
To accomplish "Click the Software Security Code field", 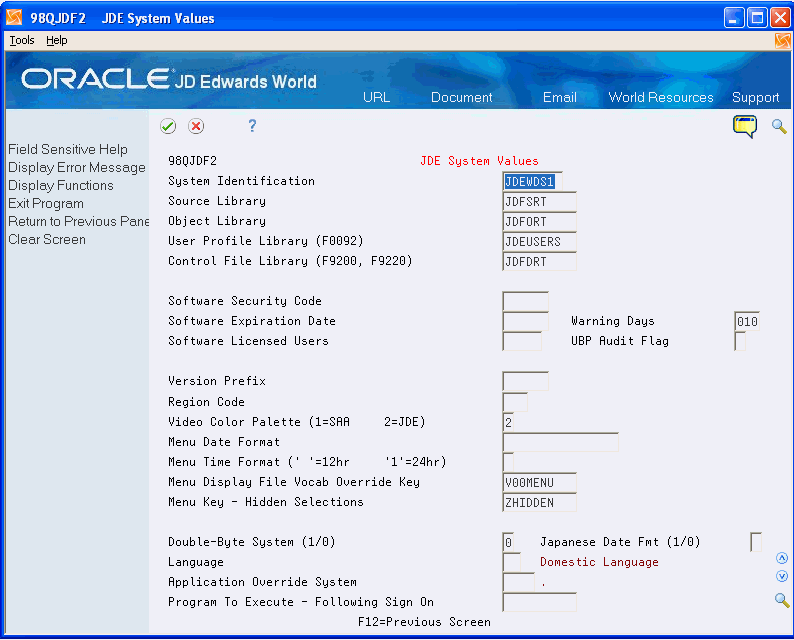I will click(x=525, y=301).
